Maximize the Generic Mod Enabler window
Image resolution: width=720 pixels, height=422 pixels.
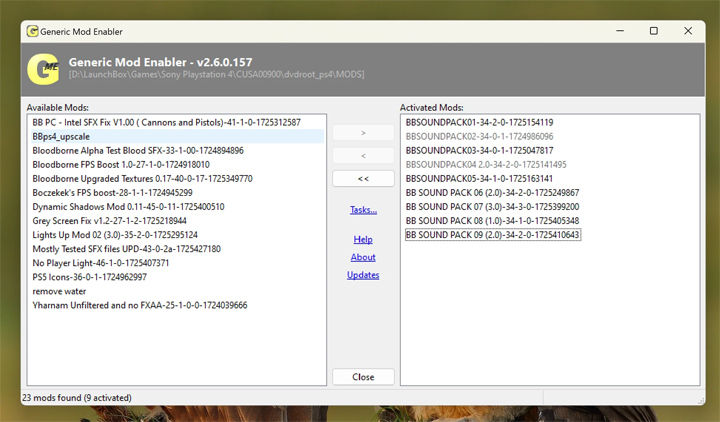click(x=653, y=31)
